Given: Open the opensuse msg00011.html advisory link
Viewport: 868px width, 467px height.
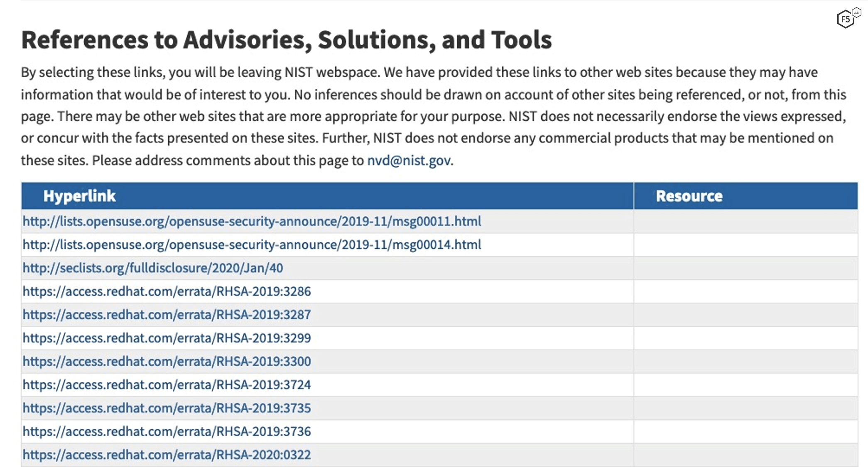Looking at the screenshot, I should (252, 221).
